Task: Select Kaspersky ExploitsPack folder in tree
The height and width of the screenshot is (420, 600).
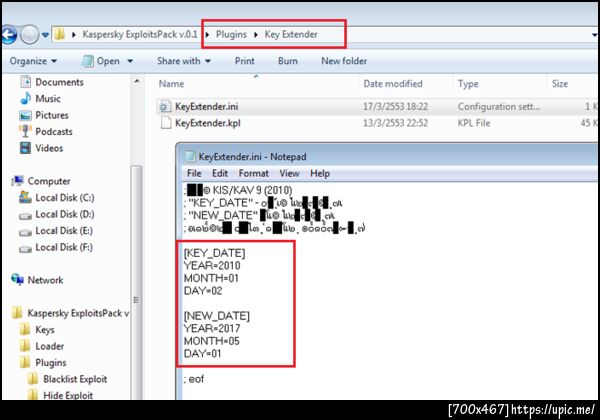Action: [x=78, y=313]
